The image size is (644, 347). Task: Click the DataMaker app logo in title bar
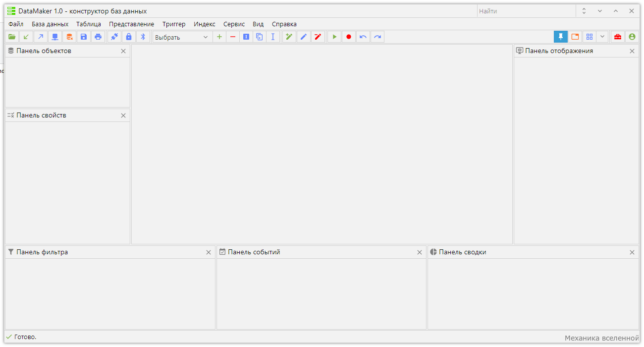click(x=11, y=11)
